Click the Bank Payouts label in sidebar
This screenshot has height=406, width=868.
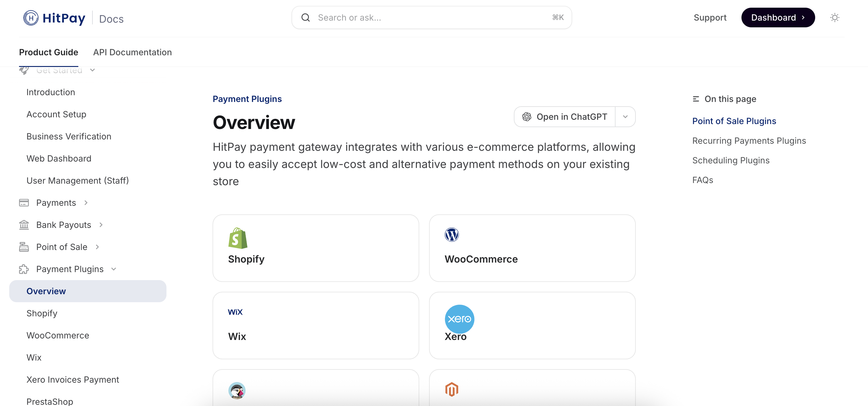coord(64,225)
